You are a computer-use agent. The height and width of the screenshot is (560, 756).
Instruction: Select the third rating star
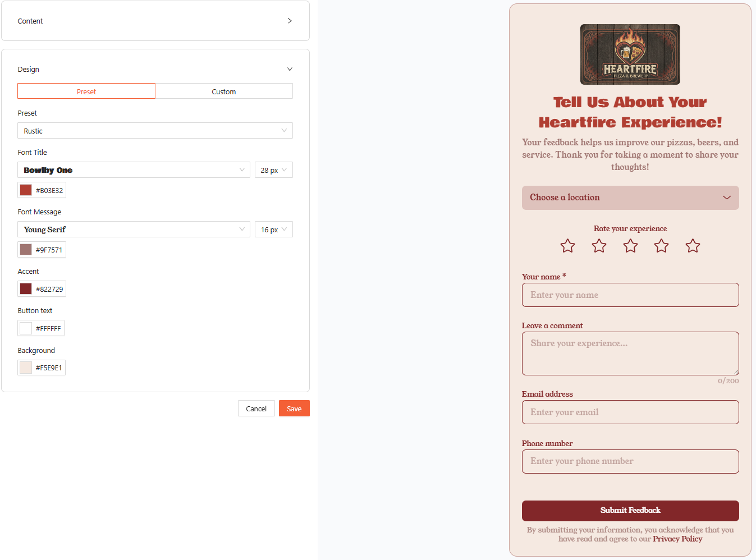630,246
